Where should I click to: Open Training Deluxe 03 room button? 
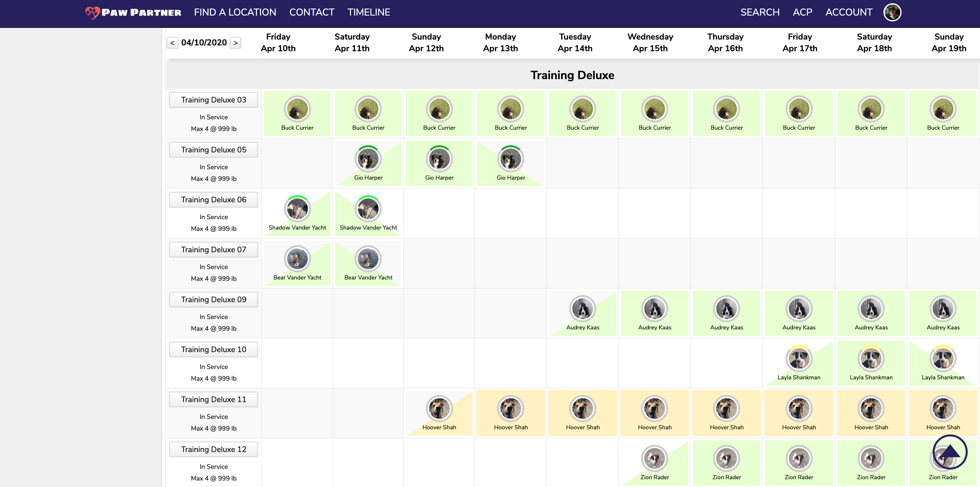click(214, 100)
